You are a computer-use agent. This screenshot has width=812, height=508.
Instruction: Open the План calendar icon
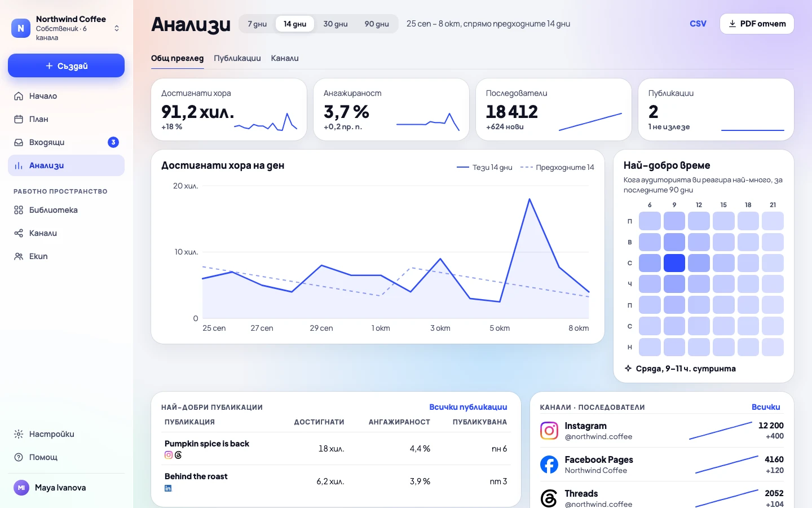tap(19, 119)
